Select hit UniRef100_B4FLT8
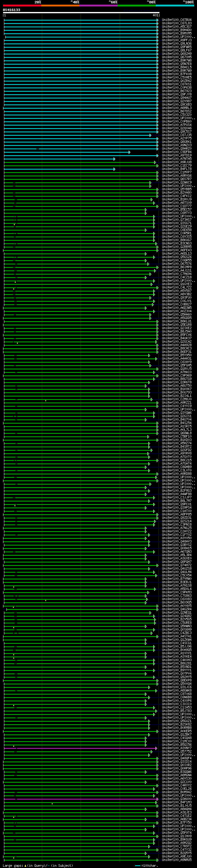This screenshot has width=197, height=868. click(176, 169)
